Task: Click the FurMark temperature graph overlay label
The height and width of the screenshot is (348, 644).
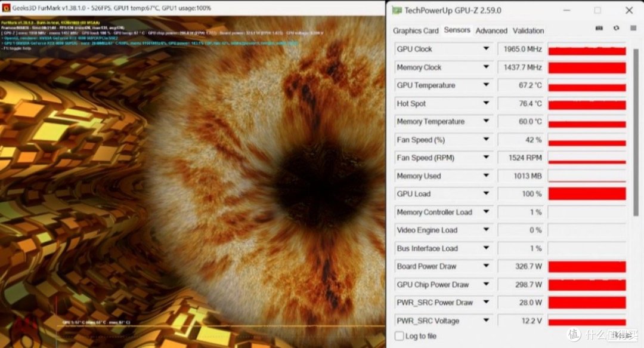Action: tap(96, 322)
